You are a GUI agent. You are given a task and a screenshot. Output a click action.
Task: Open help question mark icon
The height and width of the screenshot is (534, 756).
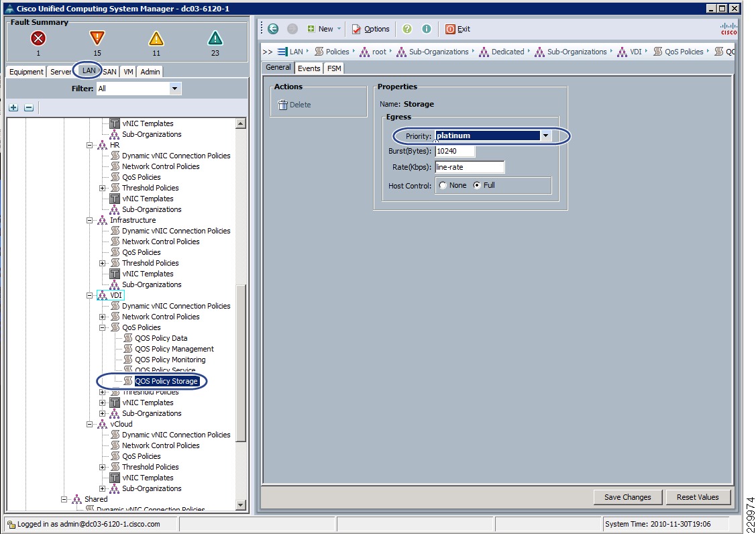pos(407,29)
